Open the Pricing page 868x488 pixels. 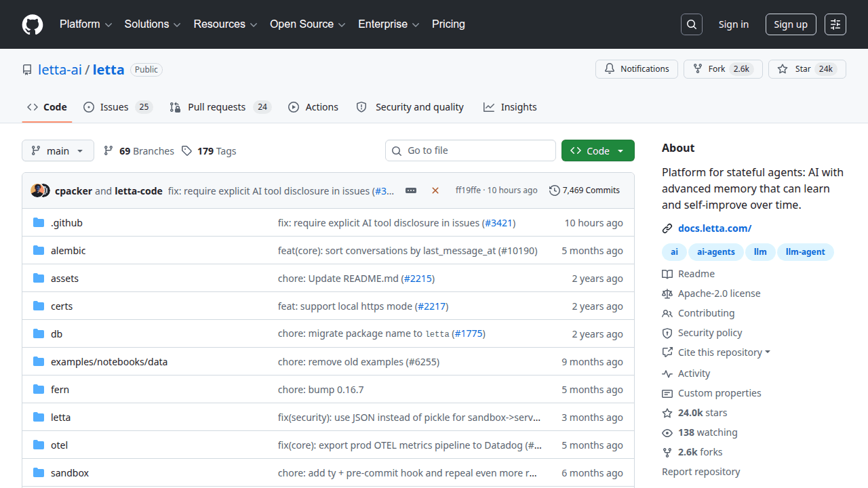point(448,24)
